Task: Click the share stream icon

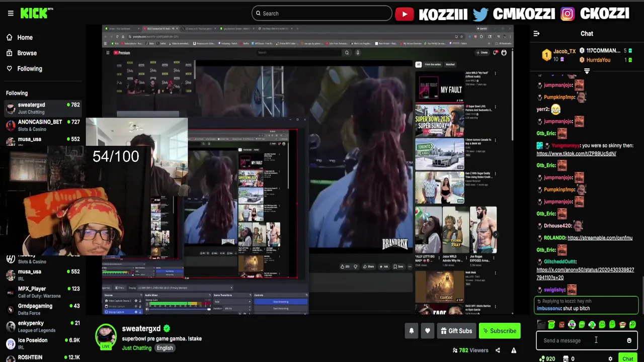Action: click(498, 350)
